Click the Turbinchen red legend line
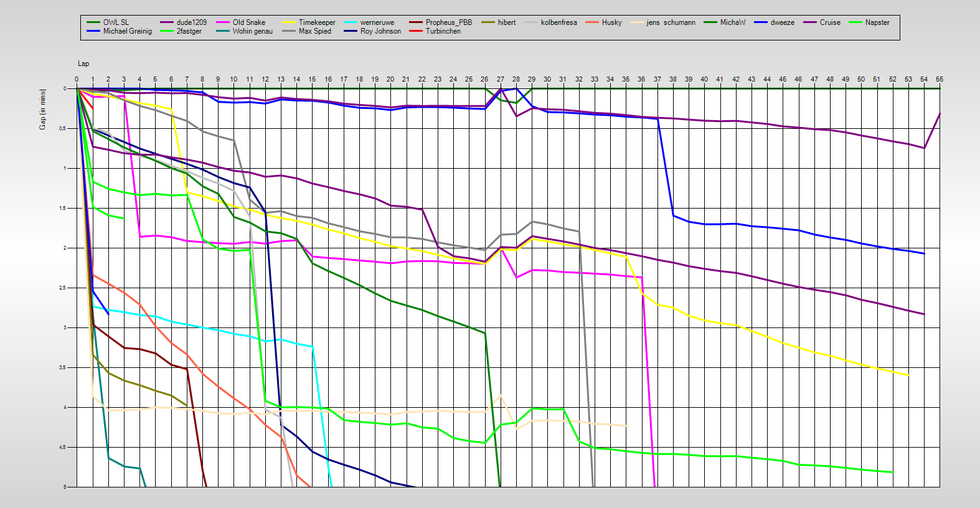 click(x=416, y=31)
